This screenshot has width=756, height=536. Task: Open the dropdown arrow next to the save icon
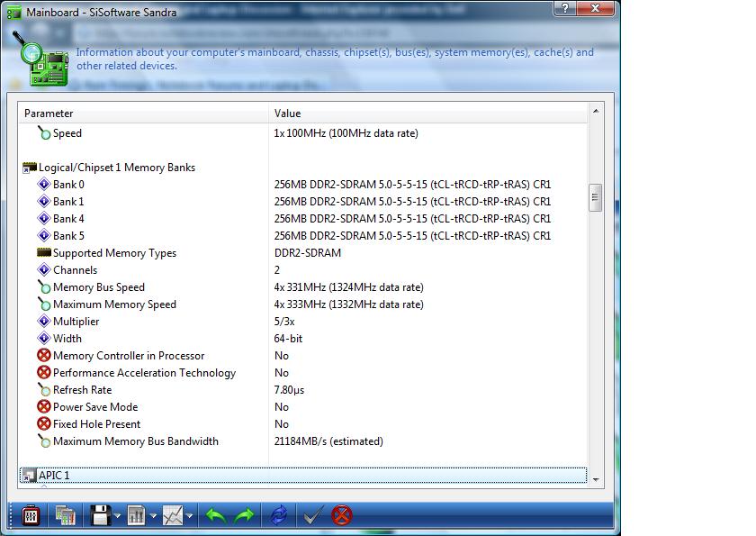(x=117, y=516)
